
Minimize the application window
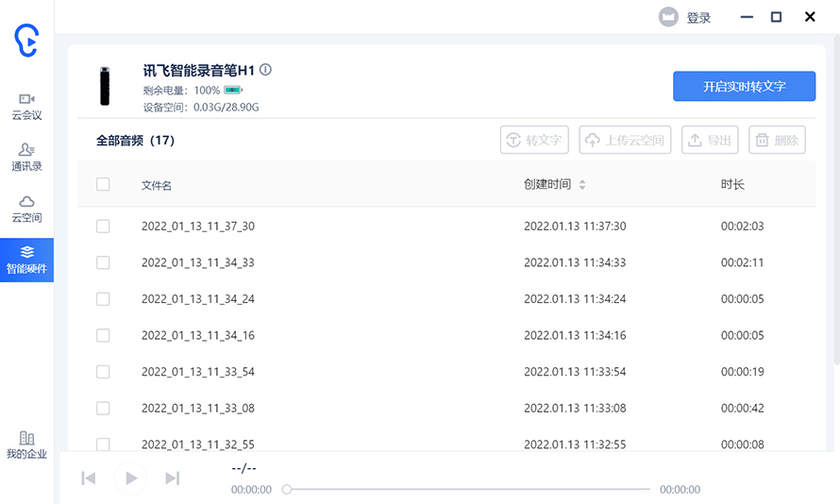747,17
